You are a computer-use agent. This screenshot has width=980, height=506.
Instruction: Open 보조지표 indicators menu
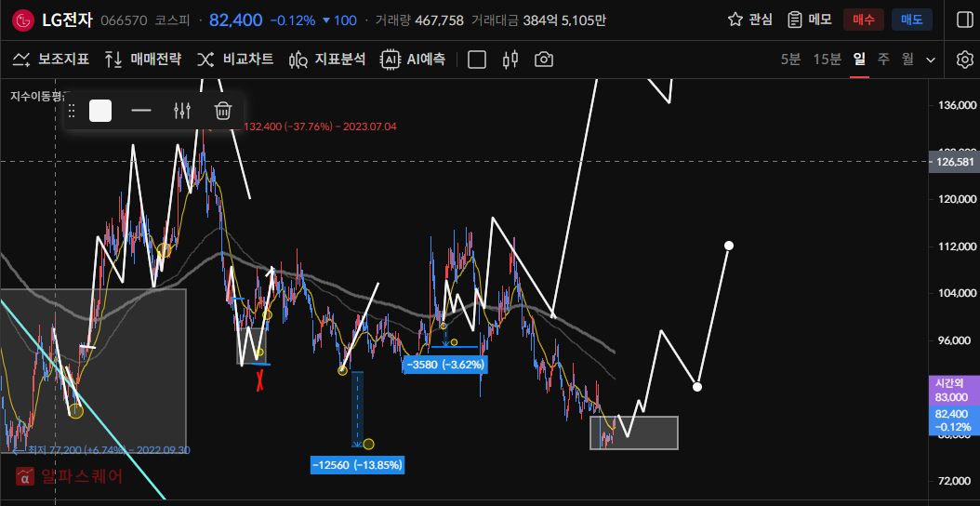pyautogui.click(x=51, y=60)
